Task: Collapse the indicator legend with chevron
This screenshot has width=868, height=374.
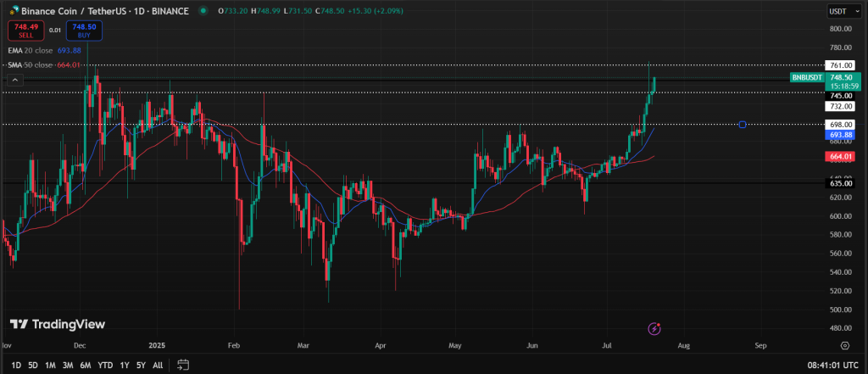Action: point(15,81)
